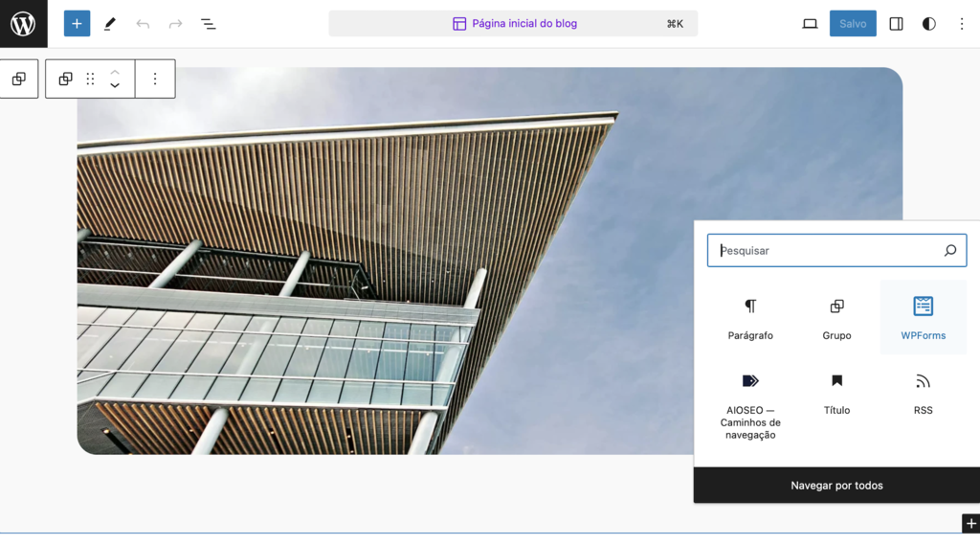Click the magnifier search icon
This screenshot has height=545, width=980.
click(950, 250)
